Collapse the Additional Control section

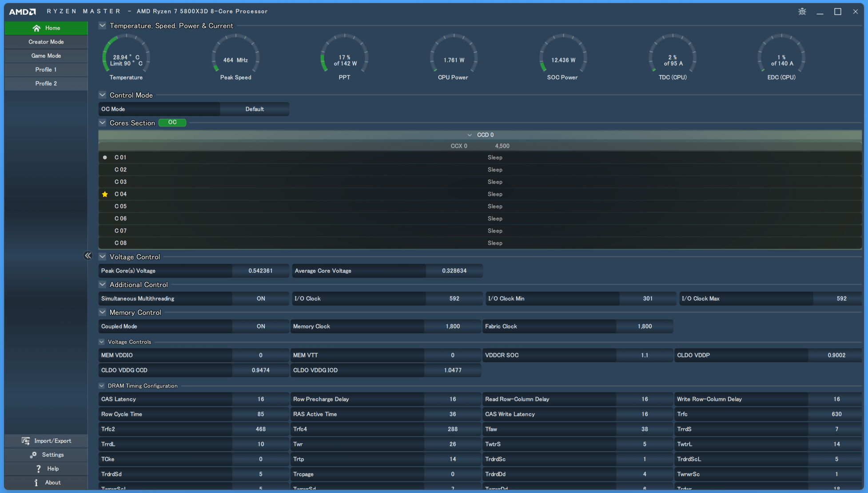click(103, 285)
